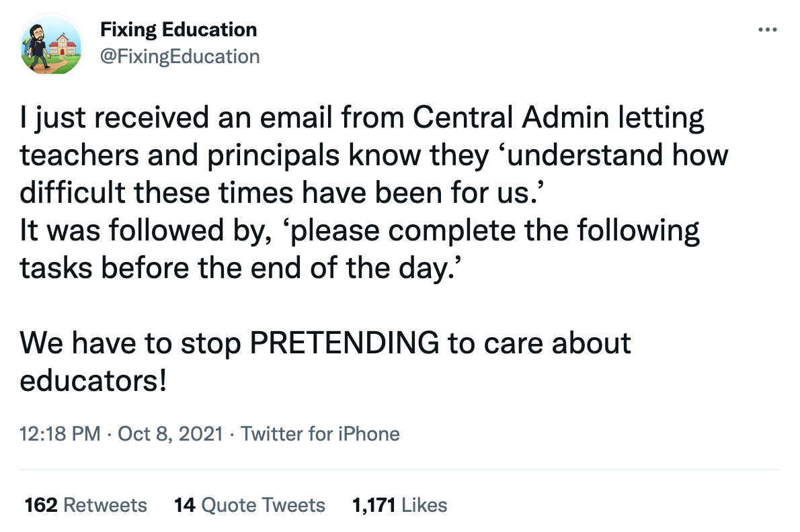Screen dimensions: 800x532
Task: Click the number 14 beside Quote Tweets
Action: point(185,505)
